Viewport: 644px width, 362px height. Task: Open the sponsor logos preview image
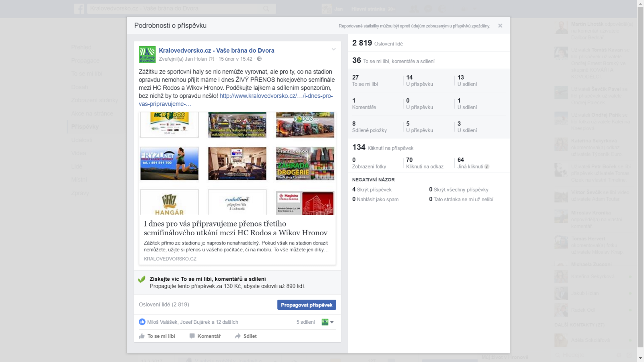coord(237,163)
